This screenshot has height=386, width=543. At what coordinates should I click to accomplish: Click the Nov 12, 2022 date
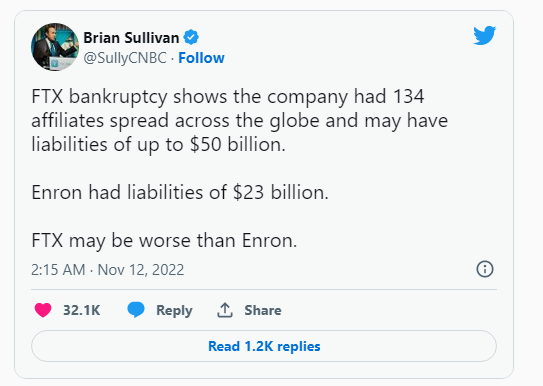point(141,270)
